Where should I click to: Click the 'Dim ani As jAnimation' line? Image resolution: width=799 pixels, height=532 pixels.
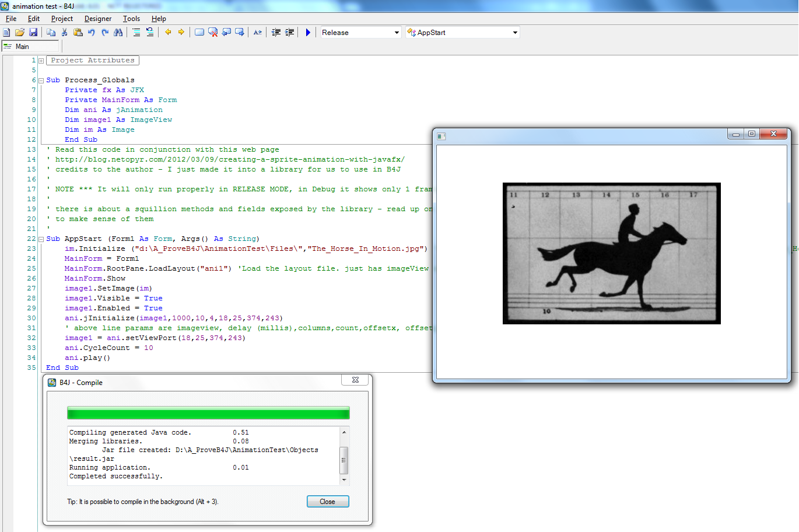click(x=114, y=110)
